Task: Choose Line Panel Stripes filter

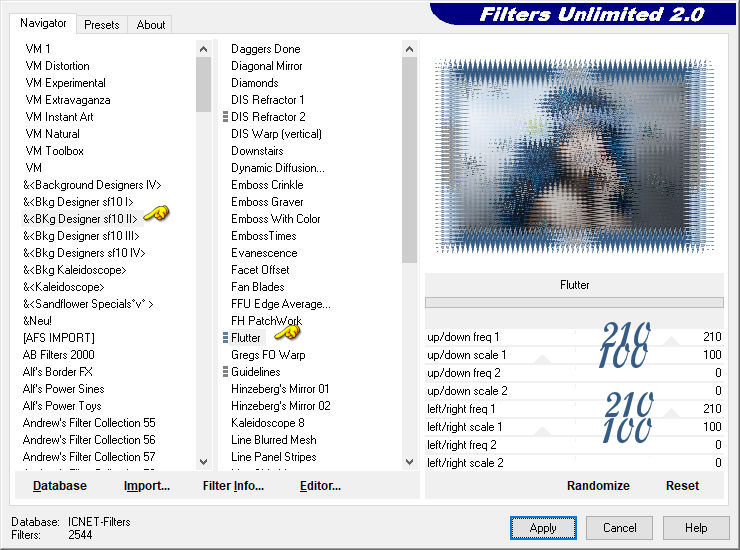Action: [x=274, y=457]
